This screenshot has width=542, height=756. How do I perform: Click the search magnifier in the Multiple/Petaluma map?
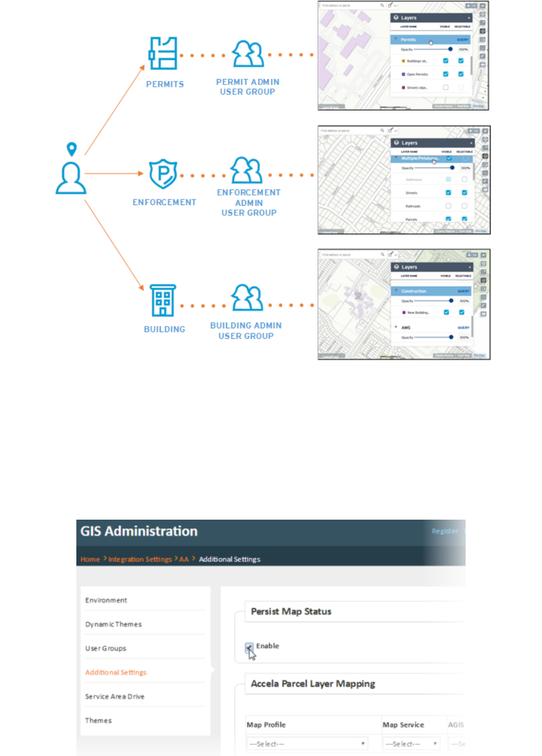click(x=382, y=131)
